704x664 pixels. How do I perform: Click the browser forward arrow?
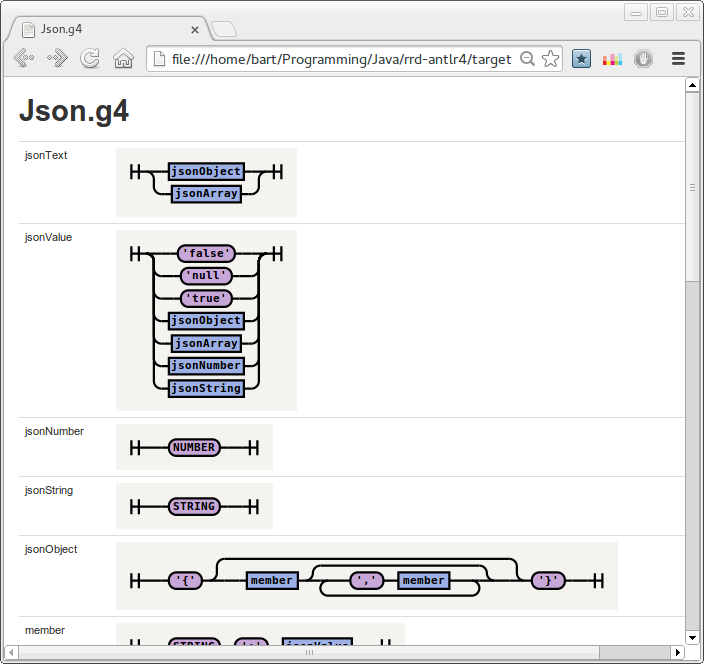[57, 58]
